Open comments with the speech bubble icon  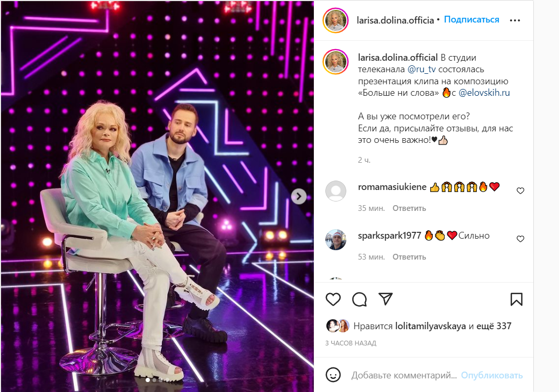[x=359, y=299]
